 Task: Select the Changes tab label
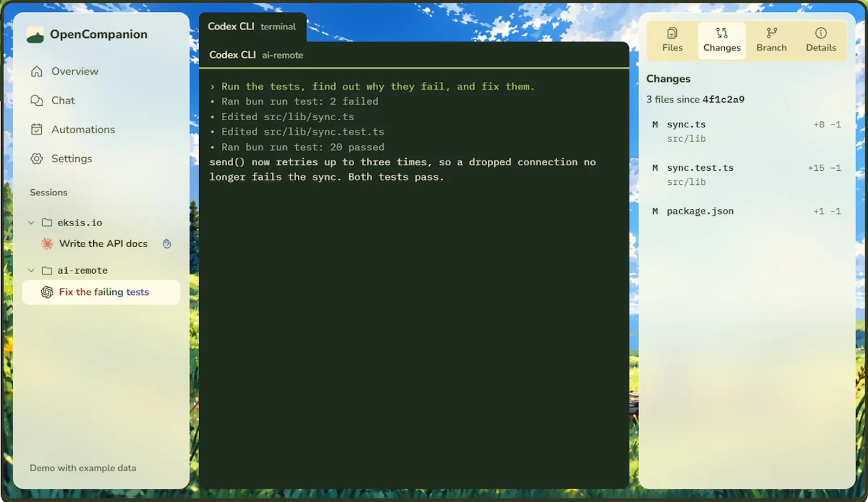722,48
